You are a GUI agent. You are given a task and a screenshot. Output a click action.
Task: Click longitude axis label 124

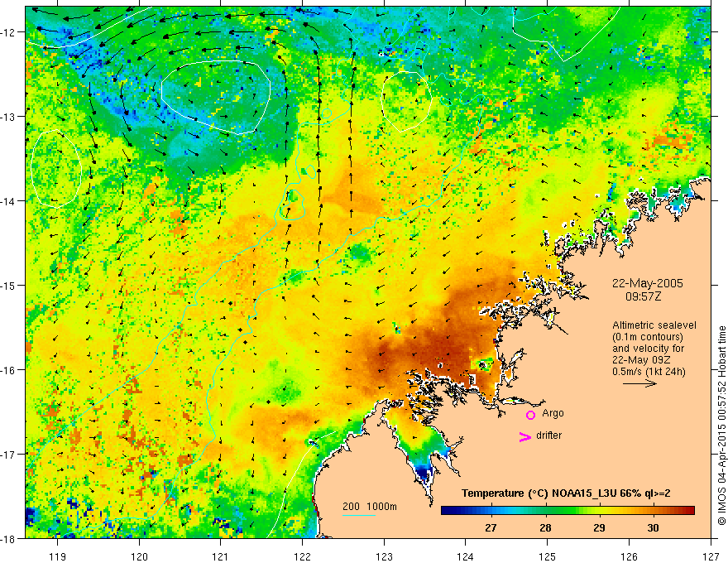point(466,556)
